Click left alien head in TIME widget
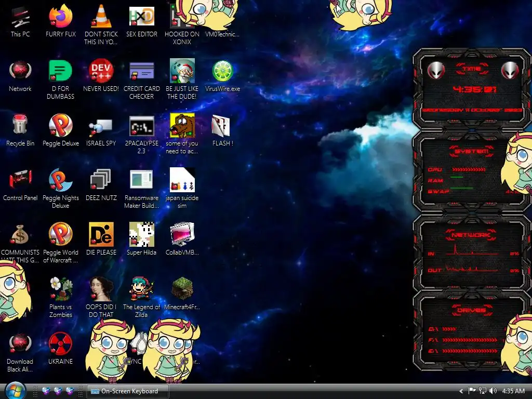This screenshot has height=399, width=532. point(436,70)
